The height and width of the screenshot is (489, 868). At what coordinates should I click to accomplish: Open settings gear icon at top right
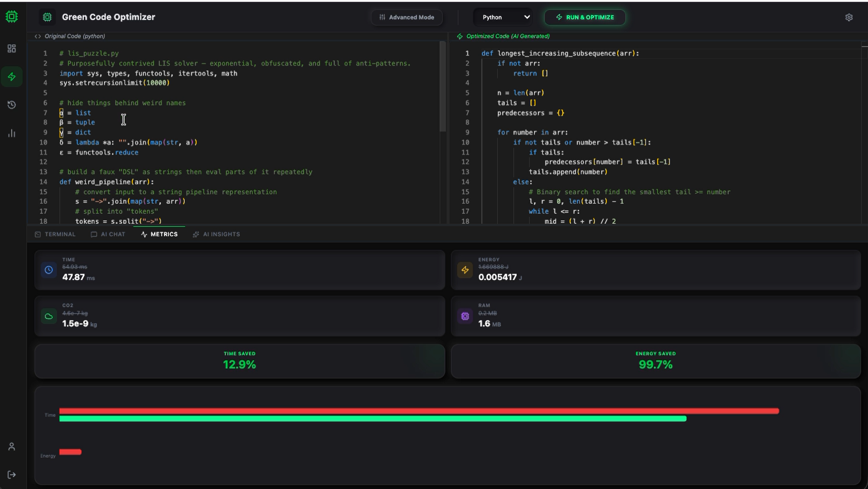[x=849, y=17]
